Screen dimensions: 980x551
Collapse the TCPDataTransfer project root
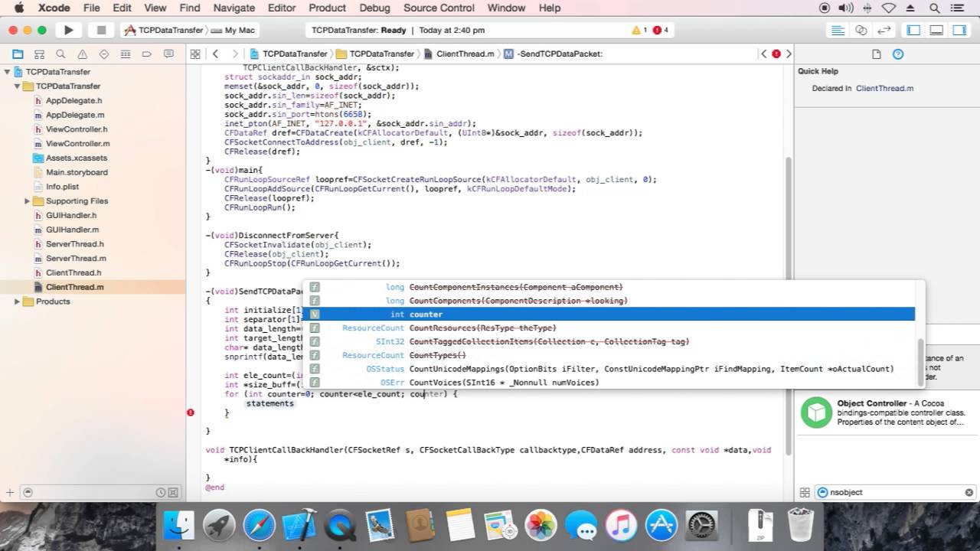7,72
